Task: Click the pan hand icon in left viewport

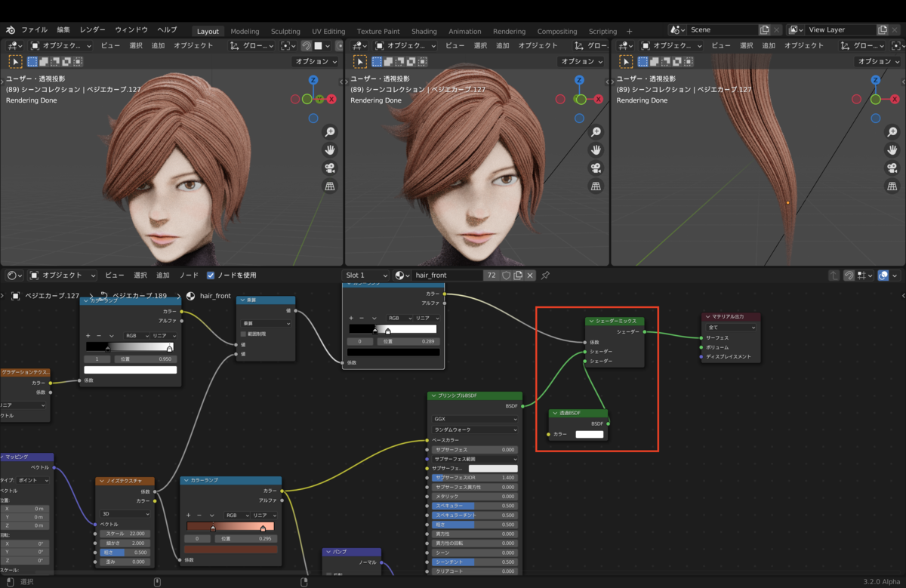Action: (330, 150)
